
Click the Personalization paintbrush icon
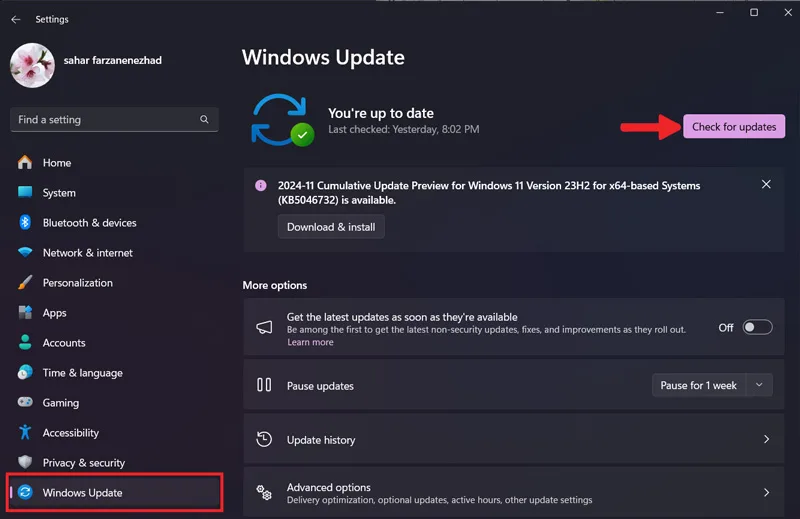[x=25, y=282]
